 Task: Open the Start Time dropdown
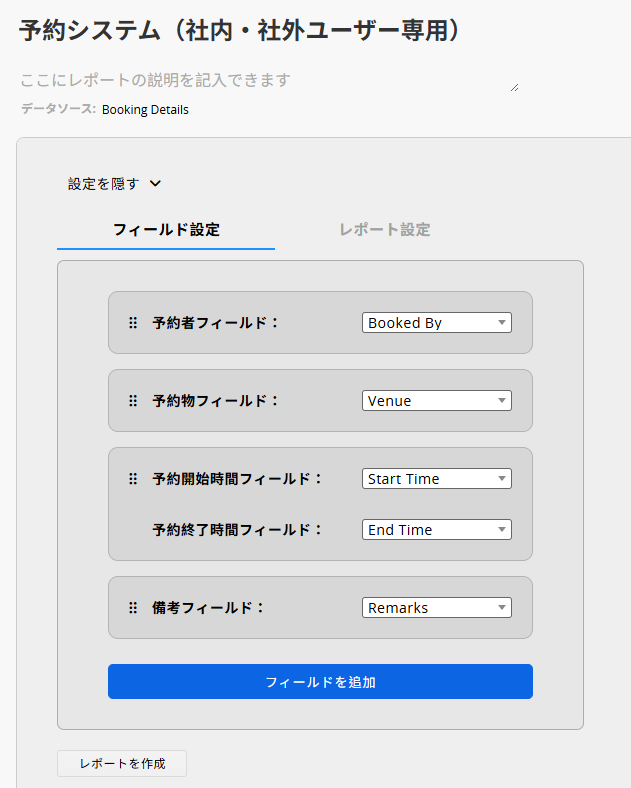pyautogui.click(x=436, y=479)
